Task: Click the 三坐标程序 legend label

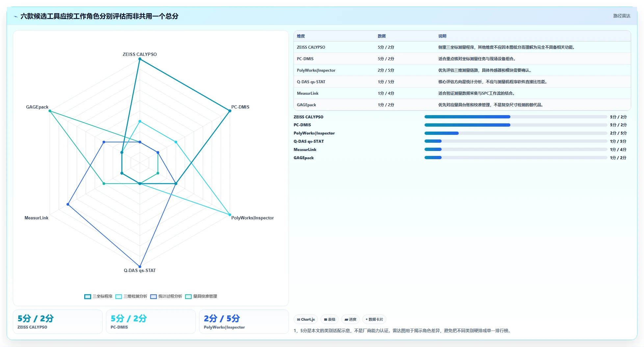Action: 102,296
